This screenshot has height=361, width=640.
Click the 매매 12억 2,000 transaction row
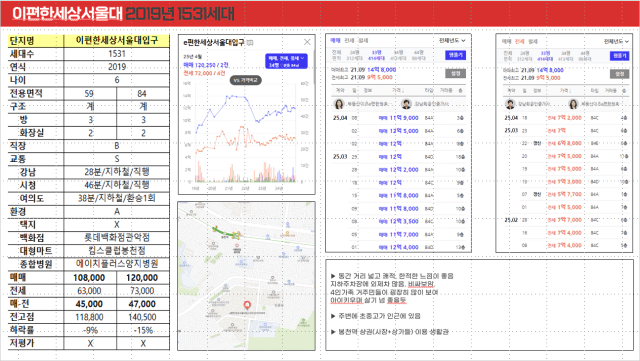398,169
